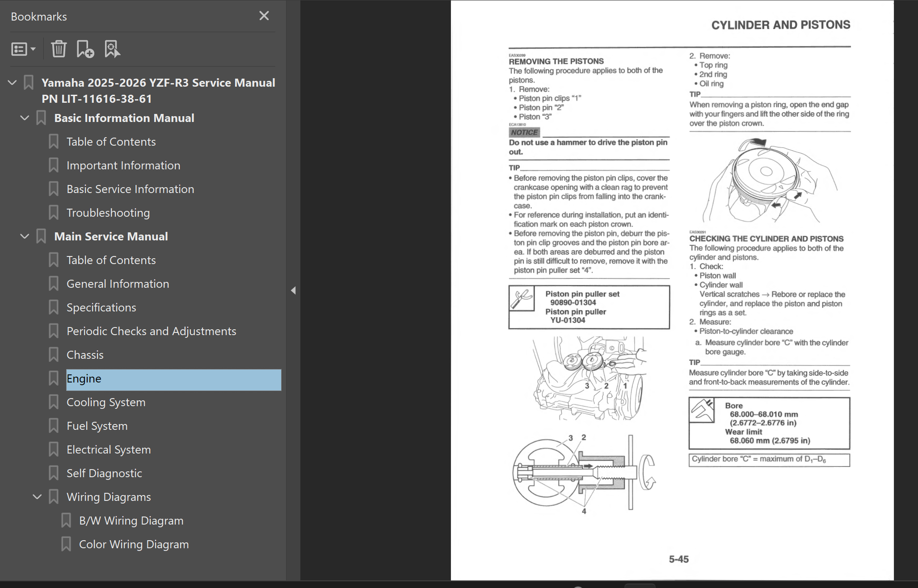Collapse the Wiring Diagrams section
The width and height of the screenshot is (918, 588).
pos(38,497)
